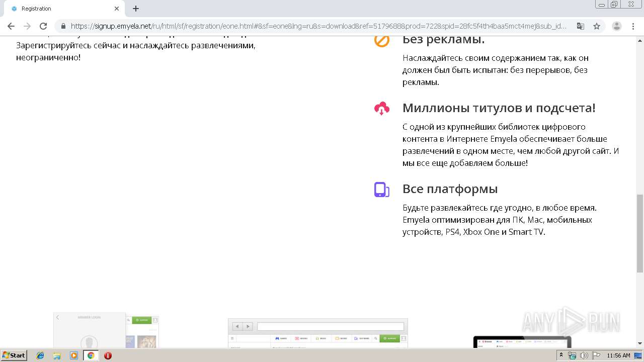Click the scrollbar down arrow

coord(639,344)
